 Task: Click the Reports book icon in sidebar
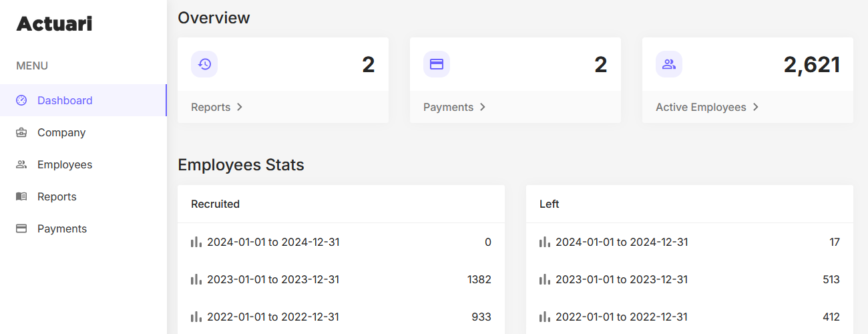(21, 196)
